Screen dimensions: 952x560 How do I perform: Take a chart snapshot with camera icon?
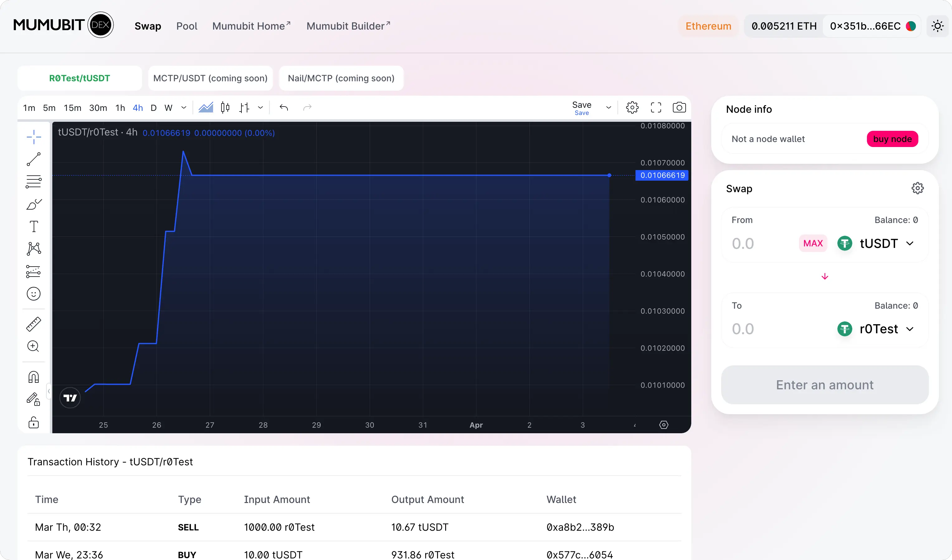coord(679,108)
